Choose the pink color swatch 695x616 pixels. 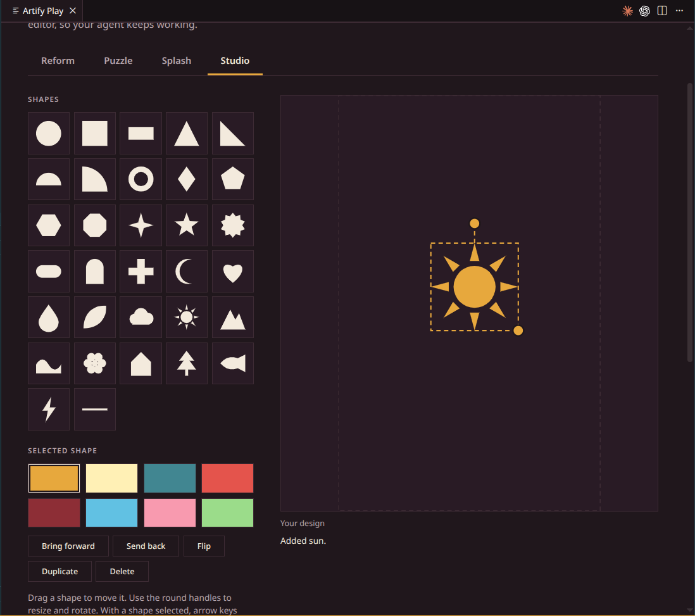(x=170, y=513)
